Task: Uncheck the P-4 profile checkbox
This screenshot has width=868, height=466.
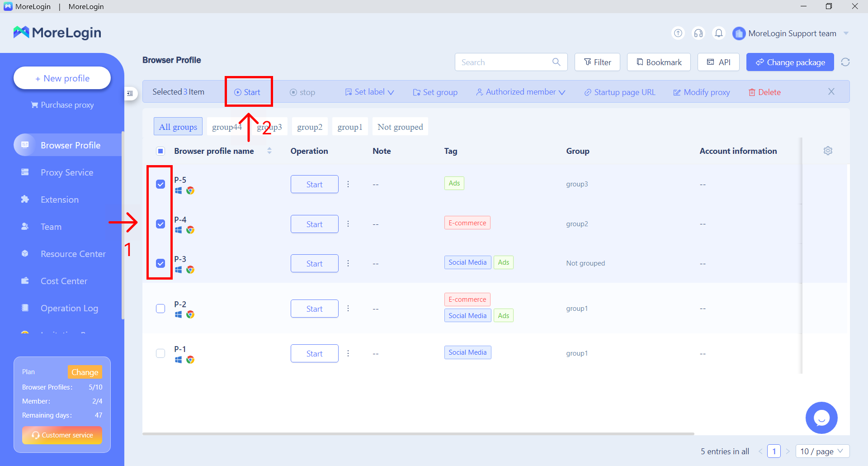Action: 160,224
